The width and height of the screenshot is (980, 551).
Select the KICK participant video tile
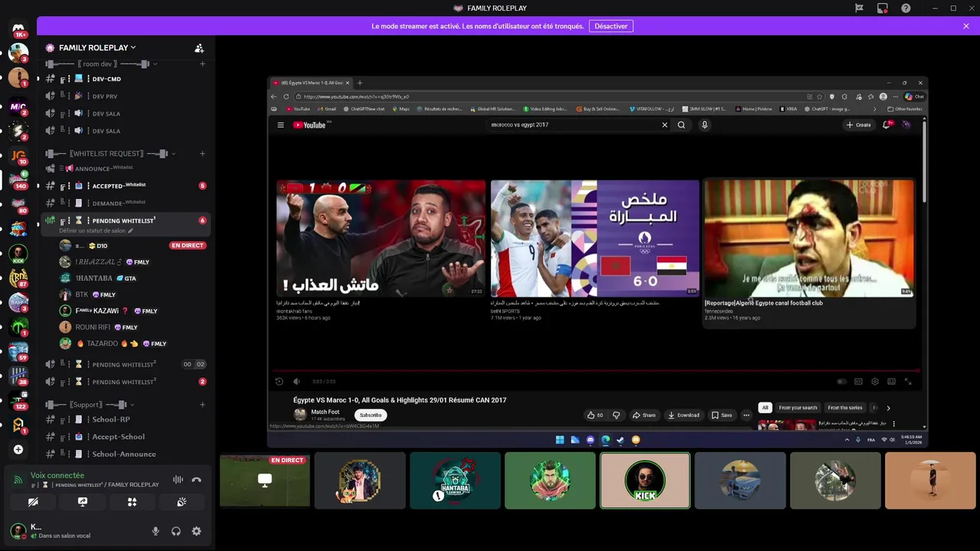point(645,481)
